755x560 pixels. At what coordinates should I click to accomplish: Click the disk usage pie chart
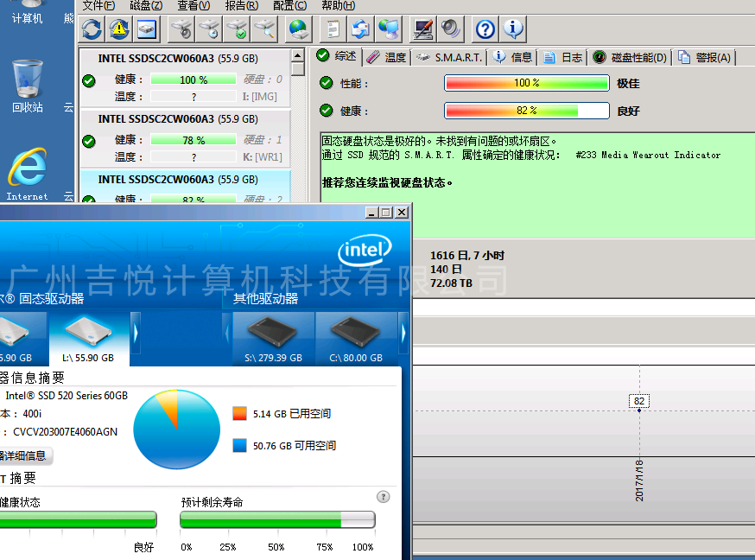click(177, 429)
